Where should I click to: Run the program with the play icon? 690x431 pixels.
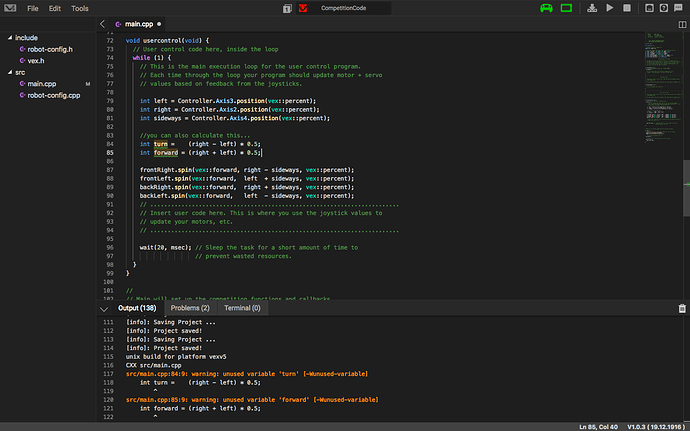click(x=609, y=8)
